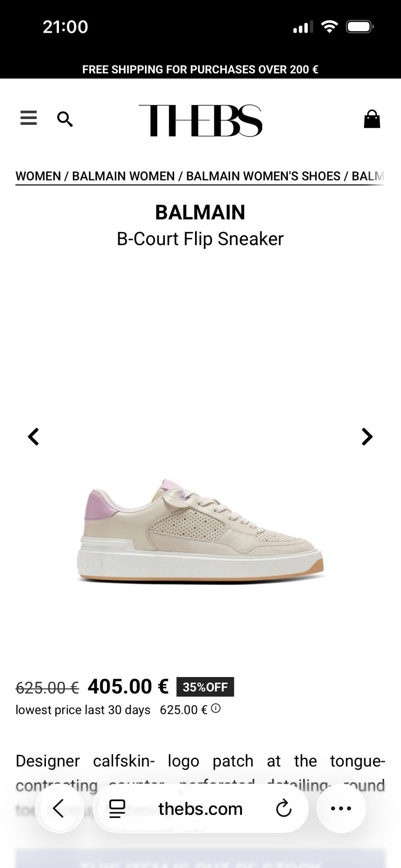
Task: Open the browser three-dots menu
Action: [x=341, y=808]
